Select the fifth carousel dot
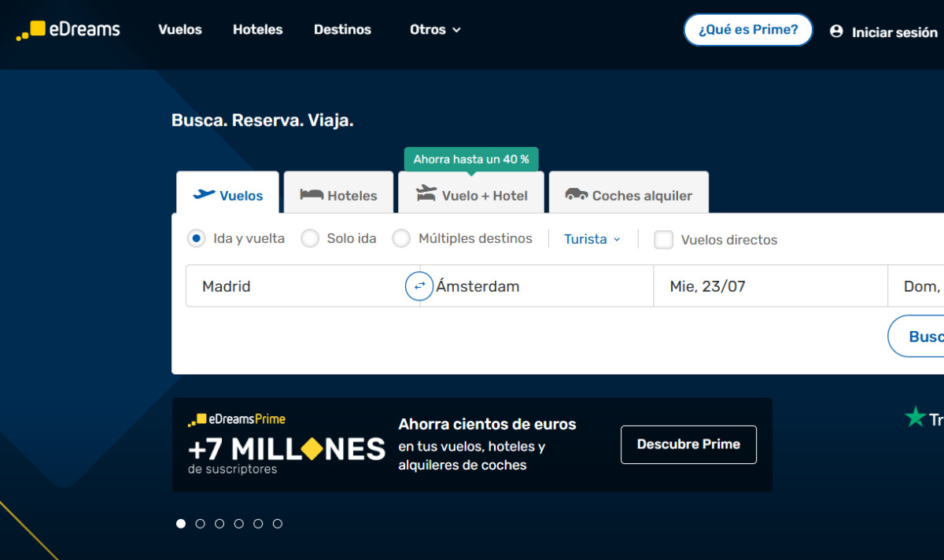This screenshot has width=944, height=560. (x=258, y=524)
